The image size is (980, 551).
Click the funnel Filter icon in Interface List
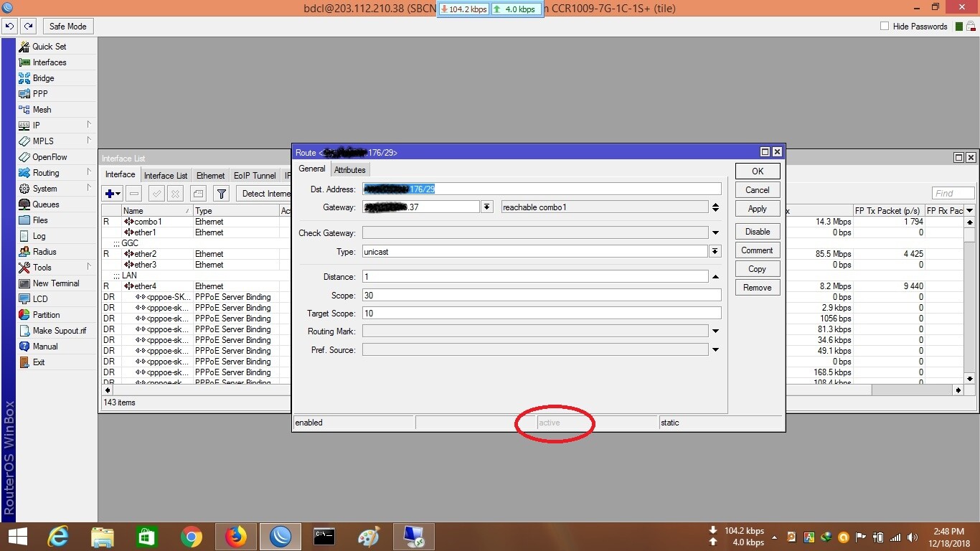[x=222, y=194]
